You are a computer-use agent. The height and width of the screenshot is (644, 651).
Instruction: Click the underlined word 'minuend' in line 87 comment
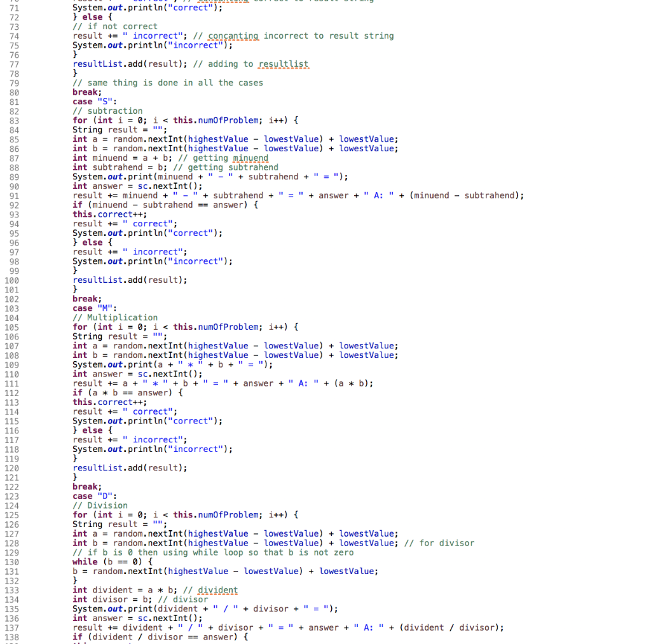(250, 158)
